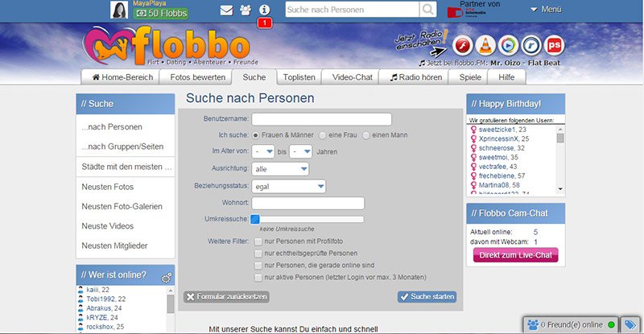Click the female icon beside schneerose
Viewport: 644px width, 334px height.
click(x=473, y=148)
